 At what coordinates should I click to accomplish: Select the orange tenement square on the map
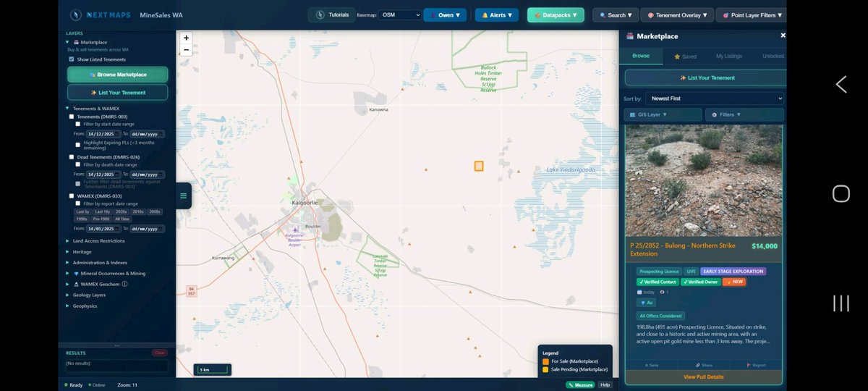click(x=479, y=166)
